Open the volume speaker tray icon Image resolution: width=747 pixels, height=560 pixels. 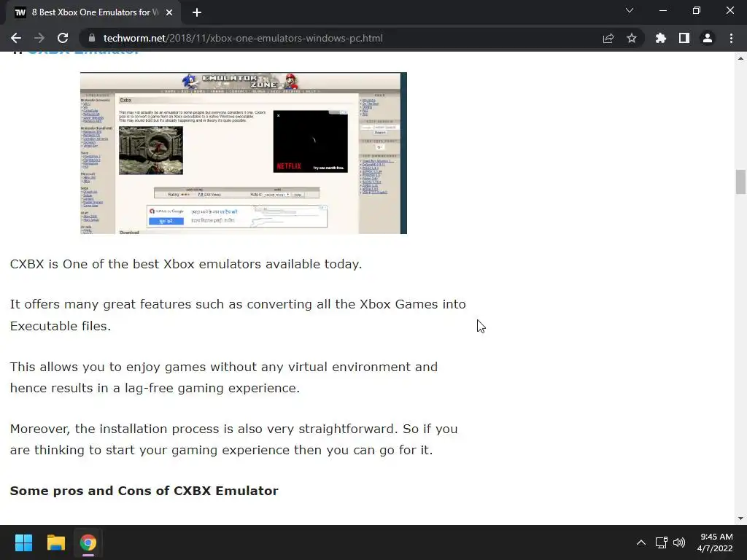[679, 542]
